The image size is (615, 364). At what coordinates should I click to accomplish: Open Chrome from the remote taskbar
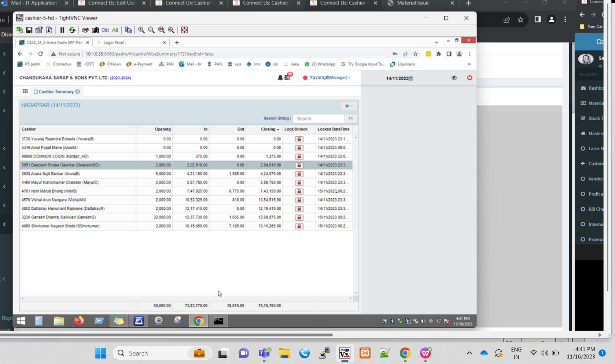[198, 321]
